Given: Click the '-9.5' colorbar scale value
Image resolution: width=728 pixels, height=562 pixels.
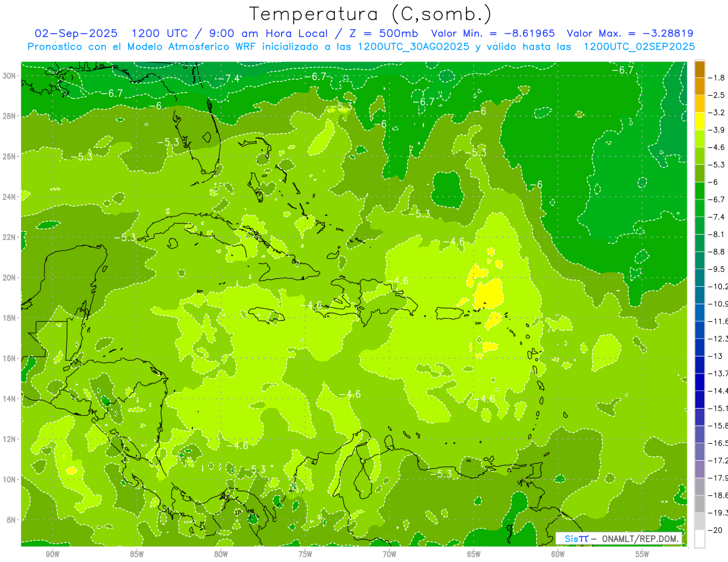Looking at the screenshot, I should [x=718, y=269].
